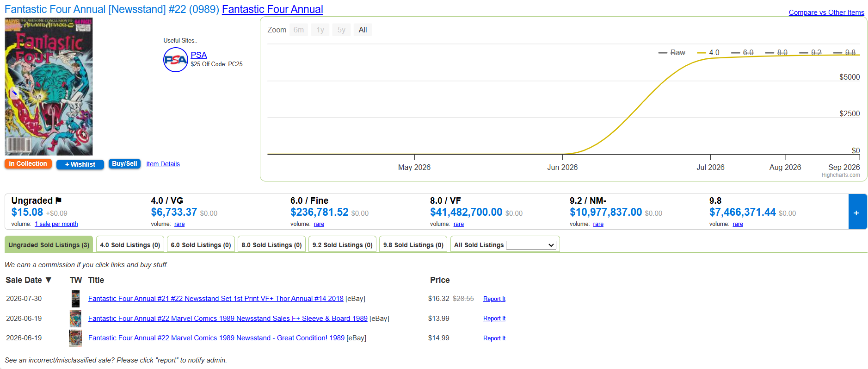The height and width of the screenshot is (369, 868).
Task: Toggle the 6.0 series in chart legend
Action: point(742,53)
